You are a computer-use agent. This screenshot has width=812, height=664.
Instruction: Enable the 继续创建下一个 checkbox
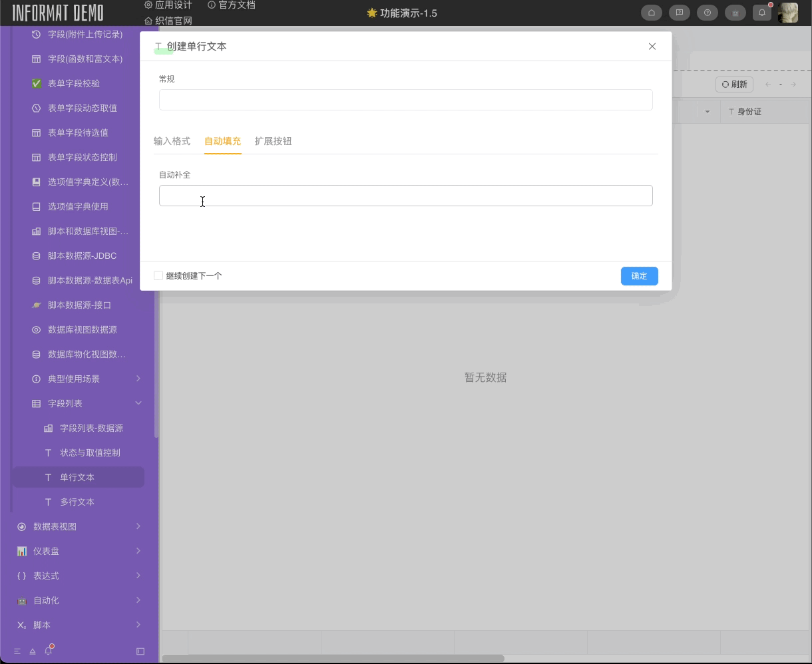[158, 275]
